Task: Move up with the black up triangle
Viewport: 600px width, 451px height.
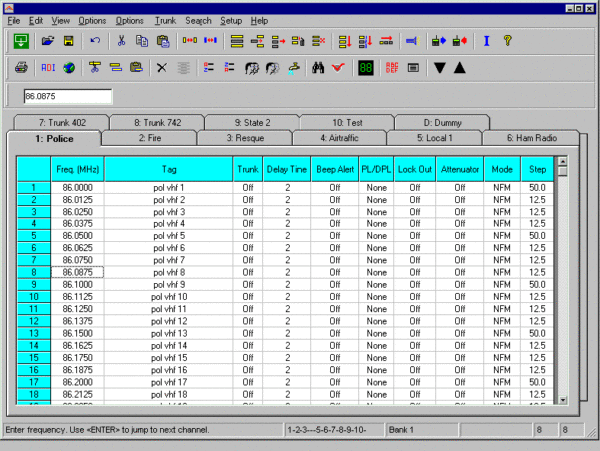Action: click(460, 68)
